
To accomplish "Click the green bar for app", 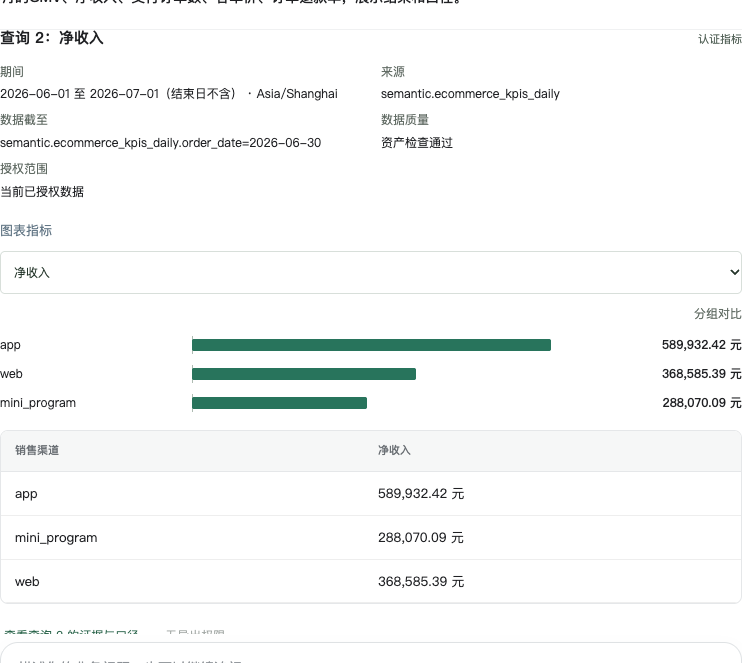I will click(371, 345).
